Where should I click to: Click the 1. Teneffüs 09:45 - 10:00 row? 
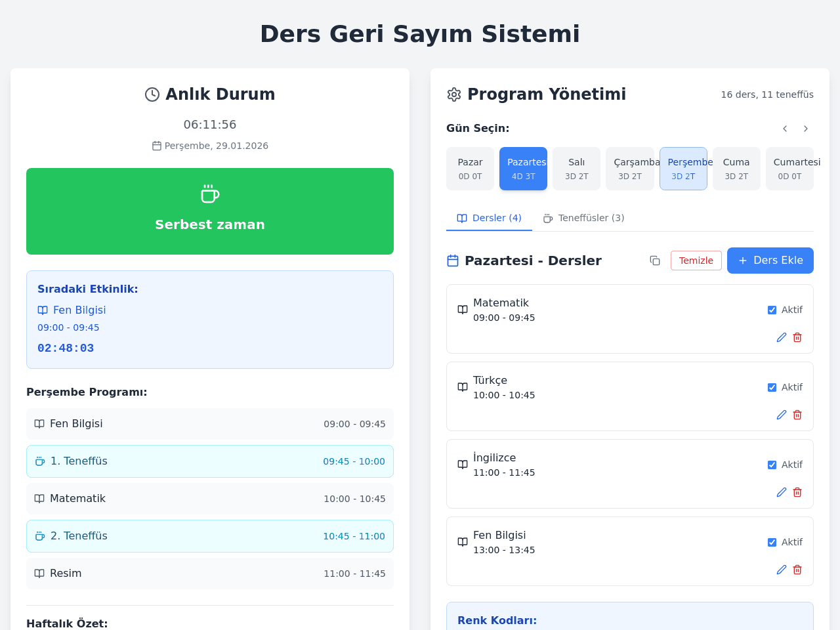coord(210,461)
